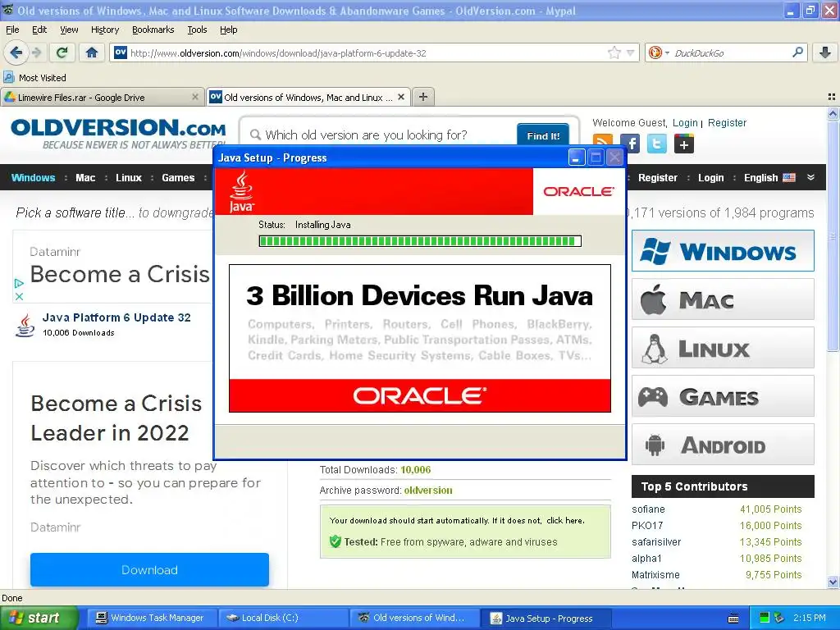Click the Java Platform 6 Update 32 link

click(x=116, y=317)
